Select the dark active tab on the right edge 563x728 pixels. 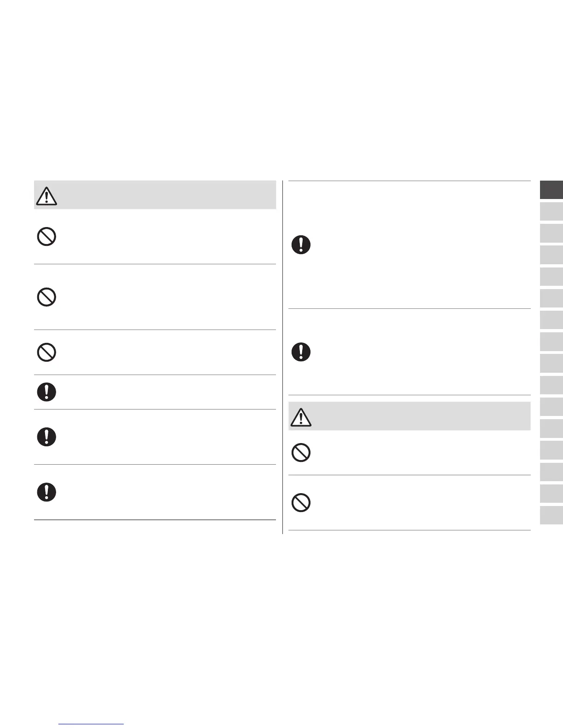[x=551, y=190]
